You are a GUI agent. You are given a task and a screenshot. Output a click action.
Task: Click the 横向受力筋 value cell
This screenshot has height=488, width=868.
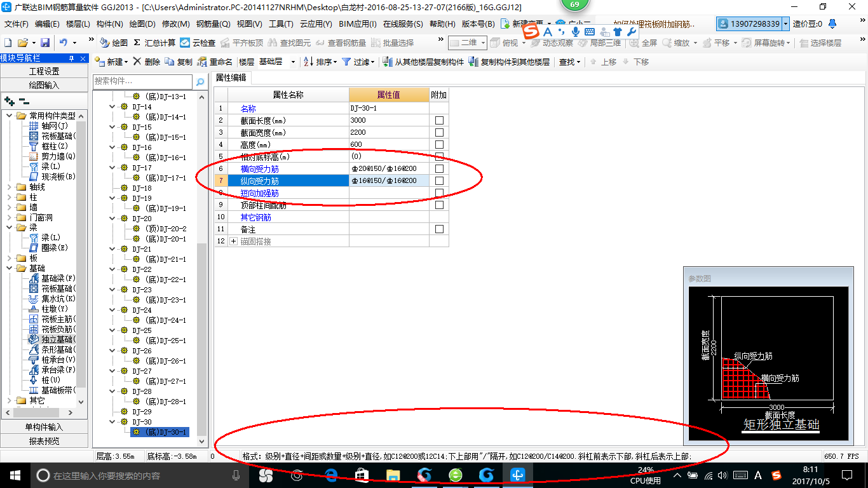point(389,169)
